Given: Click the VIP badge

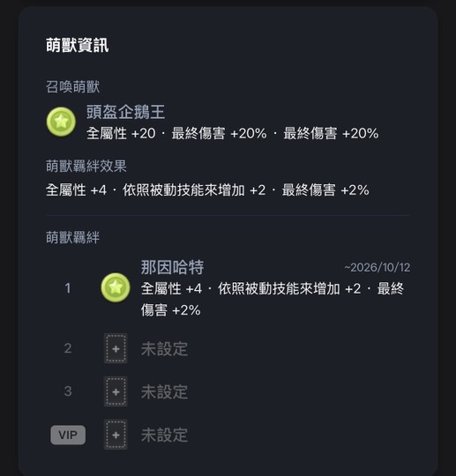Looking at the screenshot, I should click(x=68, y=435).
